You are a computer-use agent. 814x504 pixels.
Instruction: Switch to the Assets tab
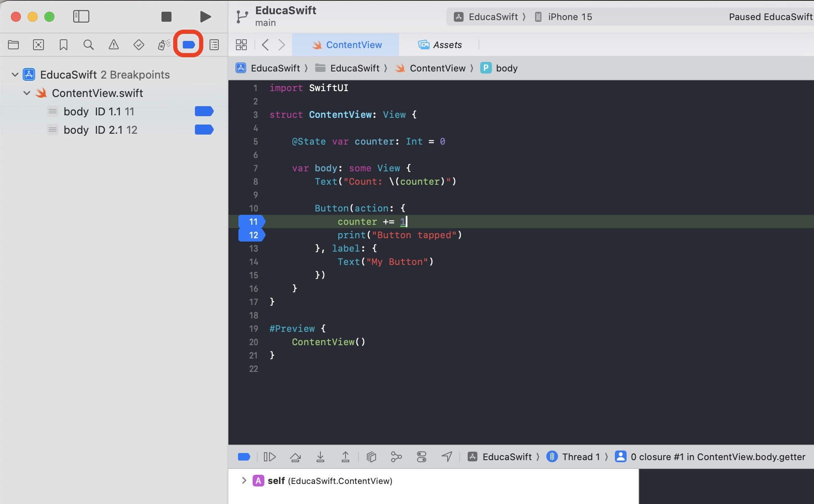pyautogui.click(x=440, y=45)
